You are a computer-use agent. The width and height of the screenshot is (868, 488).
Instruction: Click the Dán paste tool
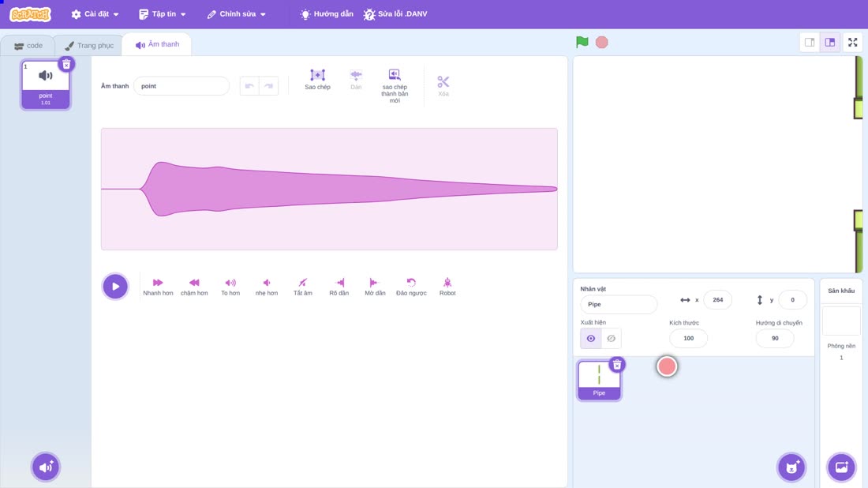(356, 79)
